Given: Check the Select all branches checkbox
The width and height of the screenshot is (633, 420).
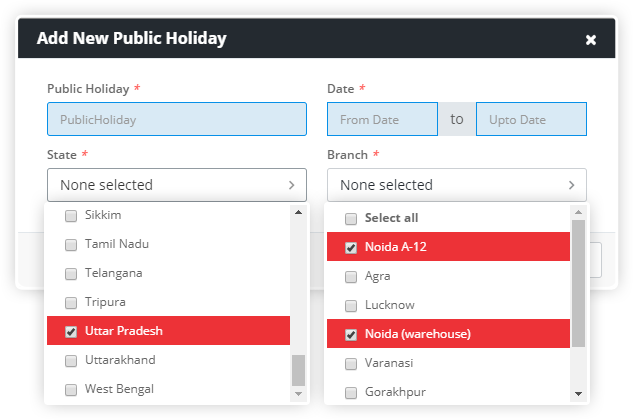Looking at the screenshot, I should pos(351,219).
